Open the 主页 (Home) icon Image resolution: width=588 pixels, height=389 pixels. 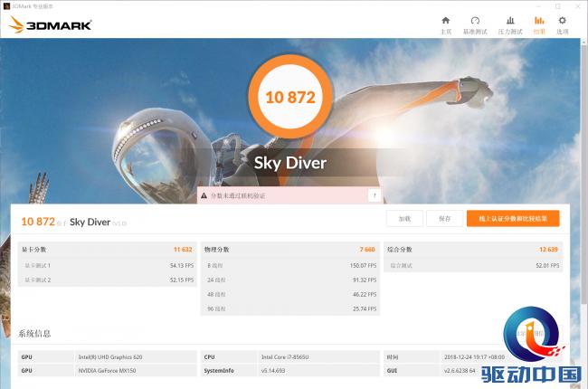(445, 24)
